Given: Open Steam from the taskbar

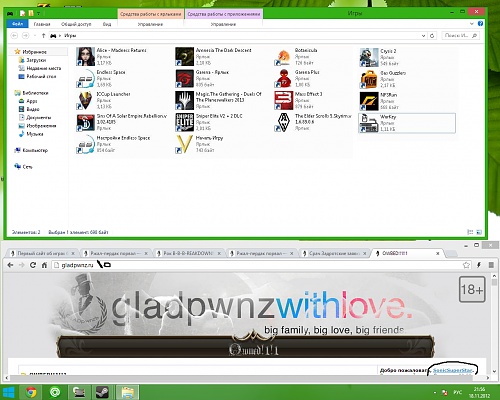Looking at the screenshot, I should 102,392.
